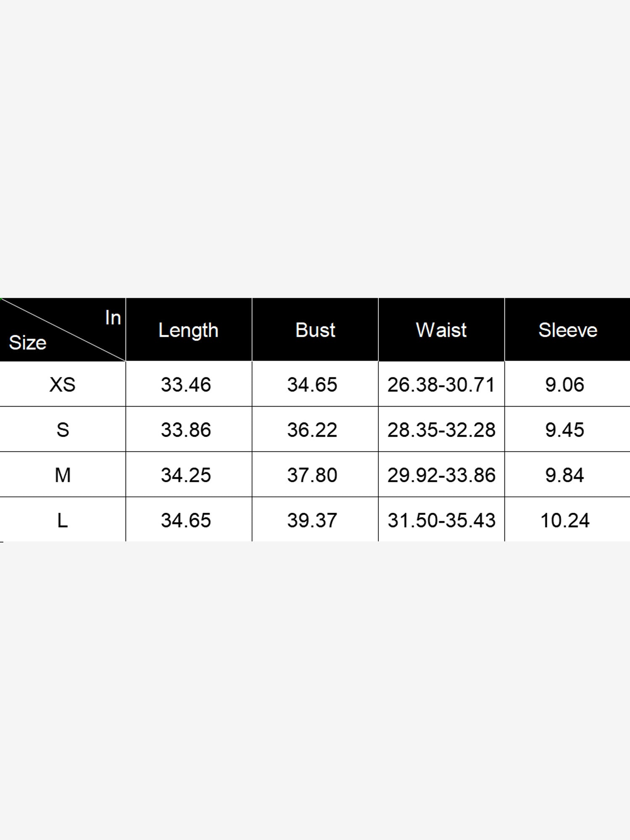
Task: Click the M bust value 37.80
Action: tap(312, 475)
